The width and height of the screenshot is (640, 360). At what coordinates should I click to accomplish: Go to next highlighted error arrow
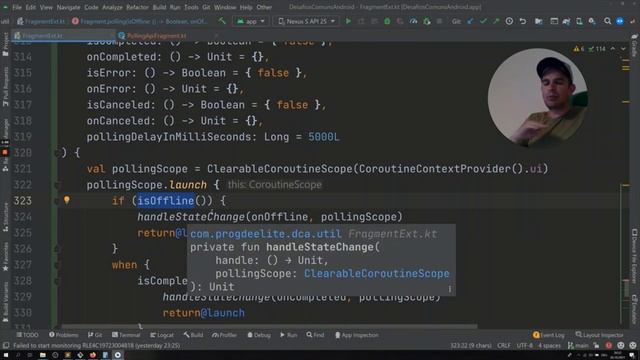(x=623, y=49)
